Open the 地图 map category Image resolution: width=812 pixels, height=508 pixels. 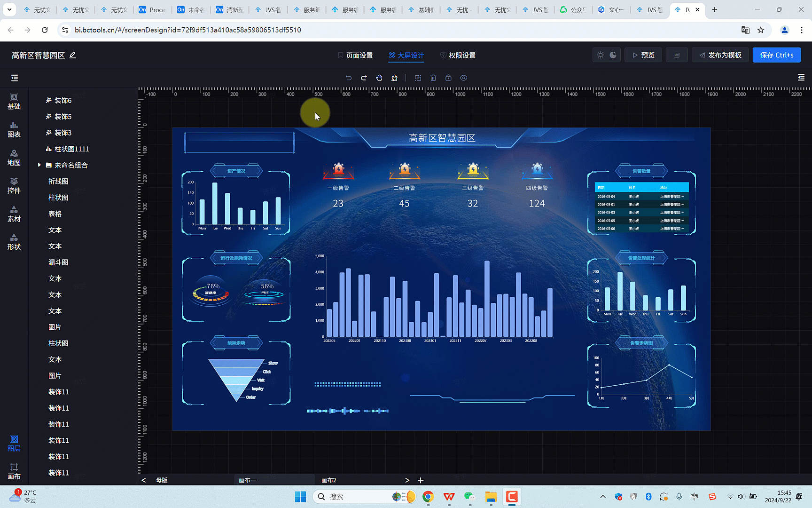tap(14, 158)
